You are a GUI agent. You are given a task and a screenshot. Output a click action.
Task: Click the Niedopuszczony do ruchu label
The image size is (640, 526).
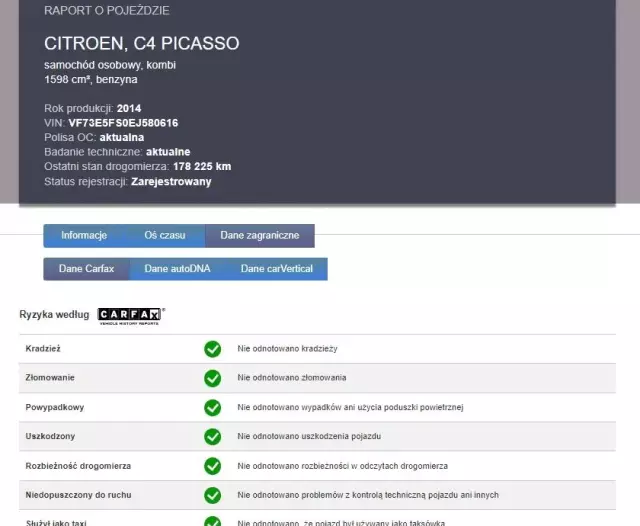tap(78, 495)
